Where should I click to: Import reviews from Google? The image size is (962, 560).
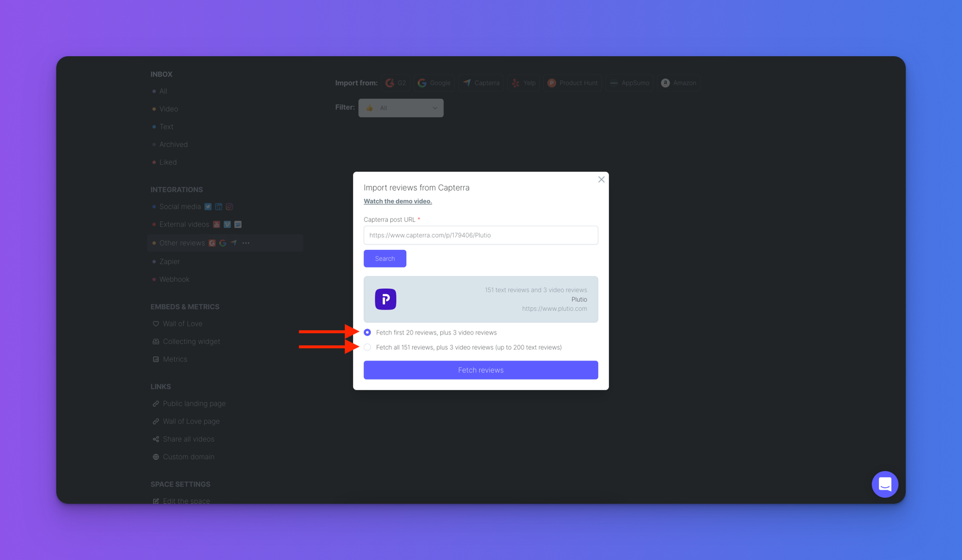[434, 83]
